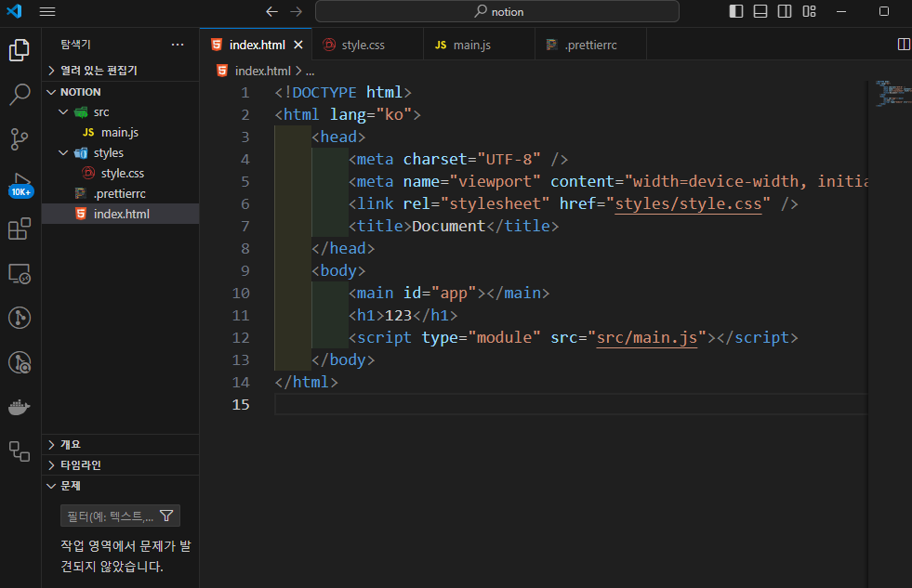Image resolution: width=912 pixels, height=588 pixels.
Task: Go forward with the right arrow
Action: click(296, 12)
